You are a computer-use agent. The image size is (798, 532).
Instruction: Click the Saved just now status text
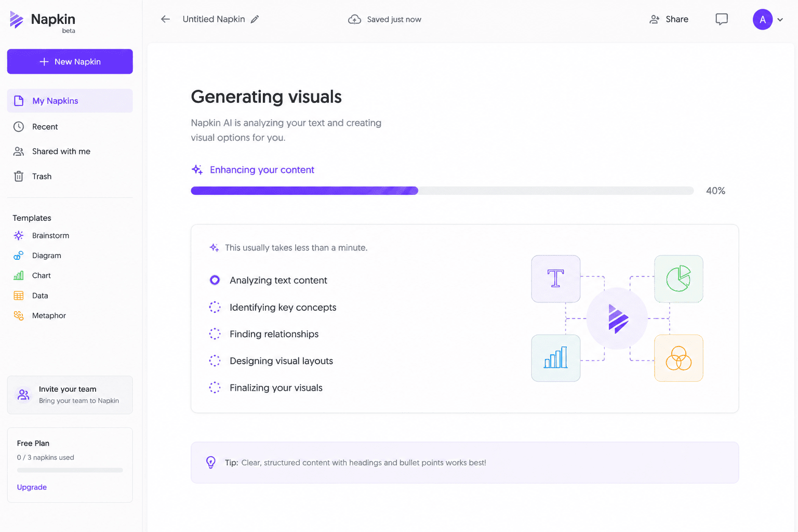(394, 19)
